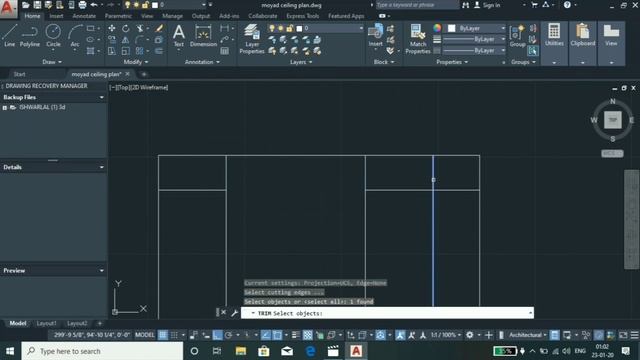The height and width of the screenshot is (360, 640).
Task: Select the Circle tool
Action: (53, 36)
